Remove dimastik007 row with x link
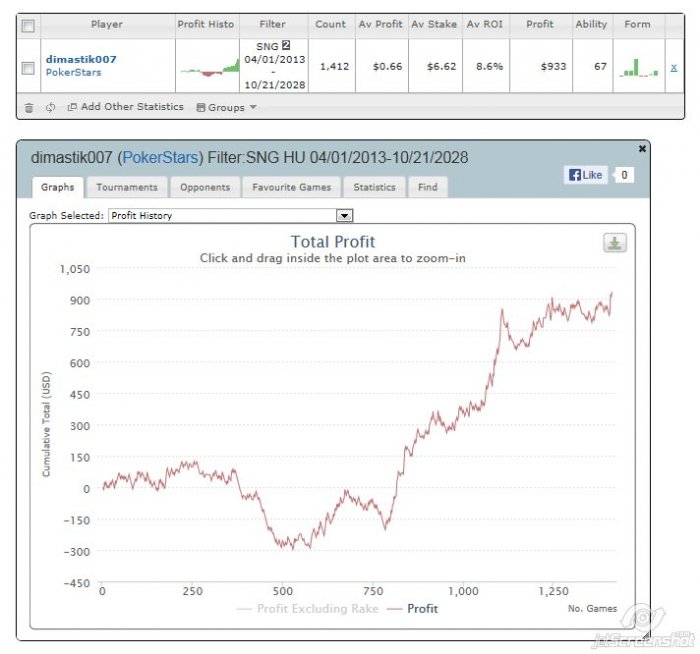Screen dimensions: 700x654 (x=674, y=67)
